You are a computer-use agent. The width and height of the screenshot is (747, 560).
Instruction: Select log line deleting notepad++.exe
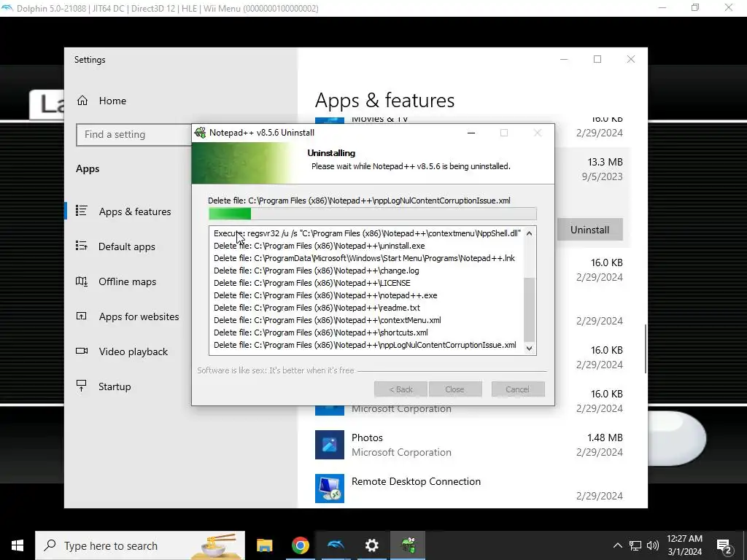[x=325, y=295]
